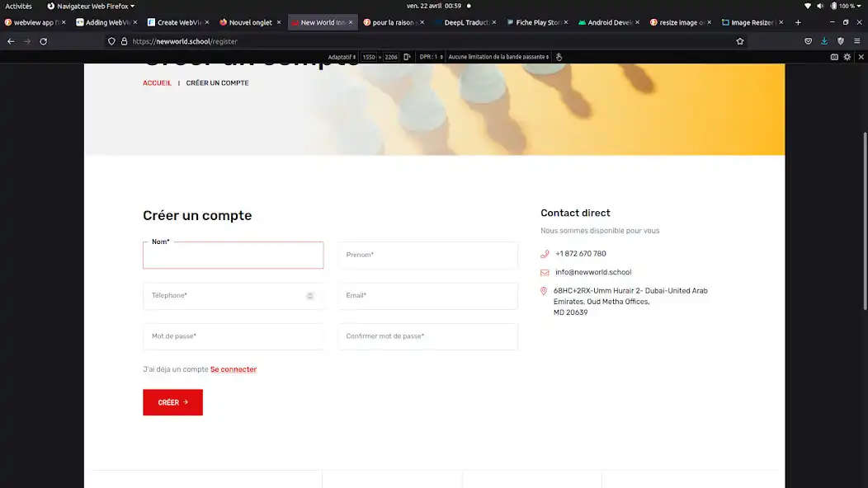This screenshot has height=488, width=868.
Task: Bookmark this page with the star
Action: coord(740,41)
